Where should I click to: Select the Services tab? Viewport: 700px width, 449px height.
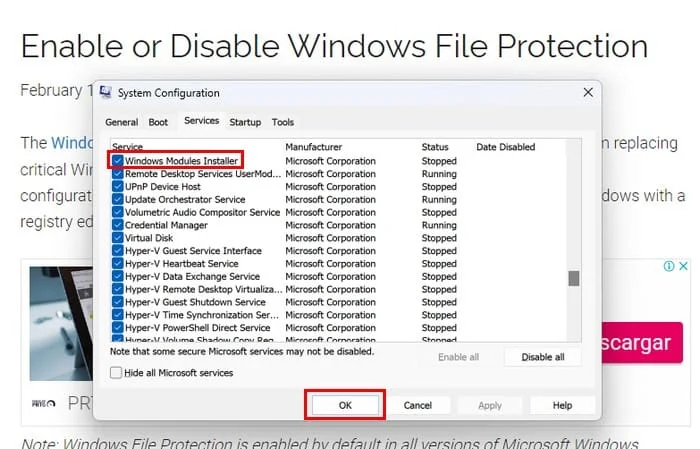(x=201, y=121)
